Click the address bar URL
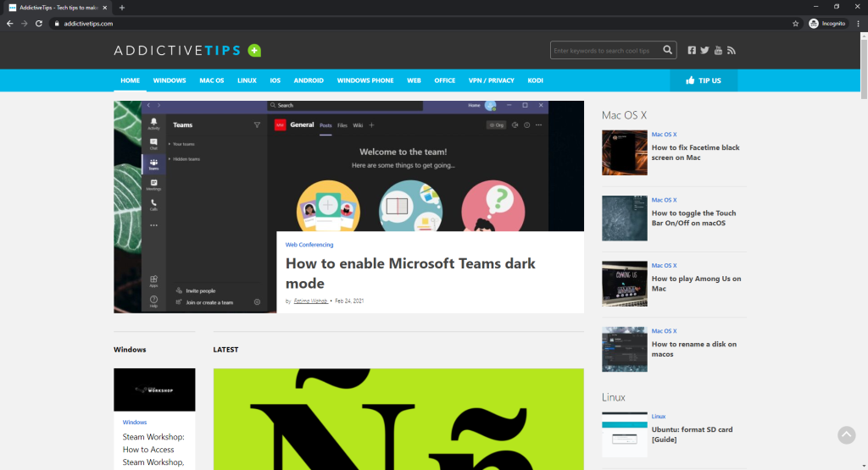This screenshot has height=470, width=868. 88,23
